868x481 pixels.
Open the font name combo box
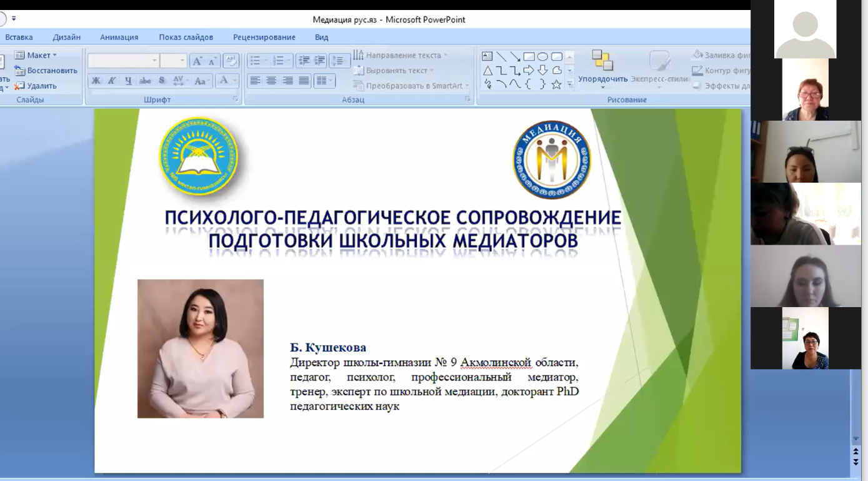click(x=123, y=61)
